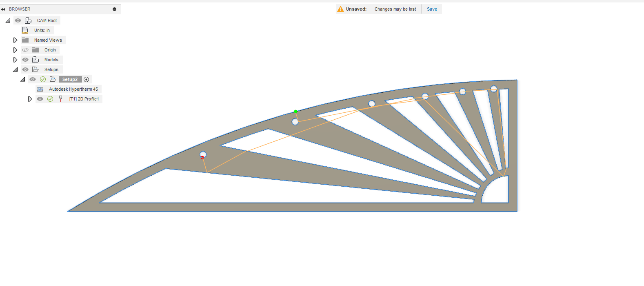Click the Models component icon

tap(36, 60)
